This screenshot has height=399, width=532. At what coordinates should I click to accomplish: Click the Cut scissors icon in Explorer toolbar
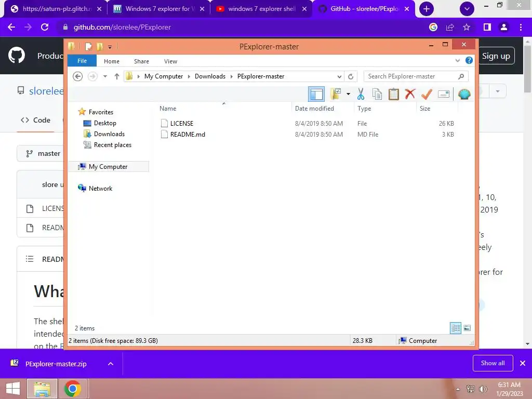tap(361, 94)
